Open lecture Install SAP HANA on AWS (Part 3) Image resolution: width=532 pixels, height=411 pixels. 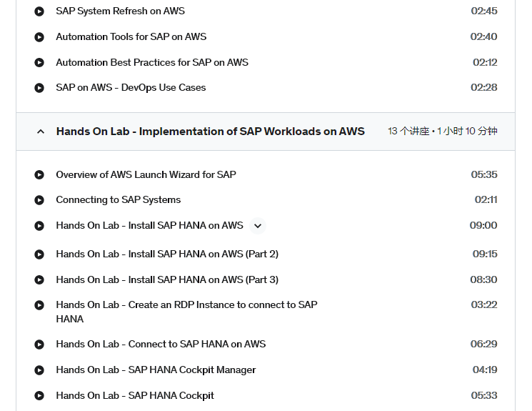pos(167,279)
